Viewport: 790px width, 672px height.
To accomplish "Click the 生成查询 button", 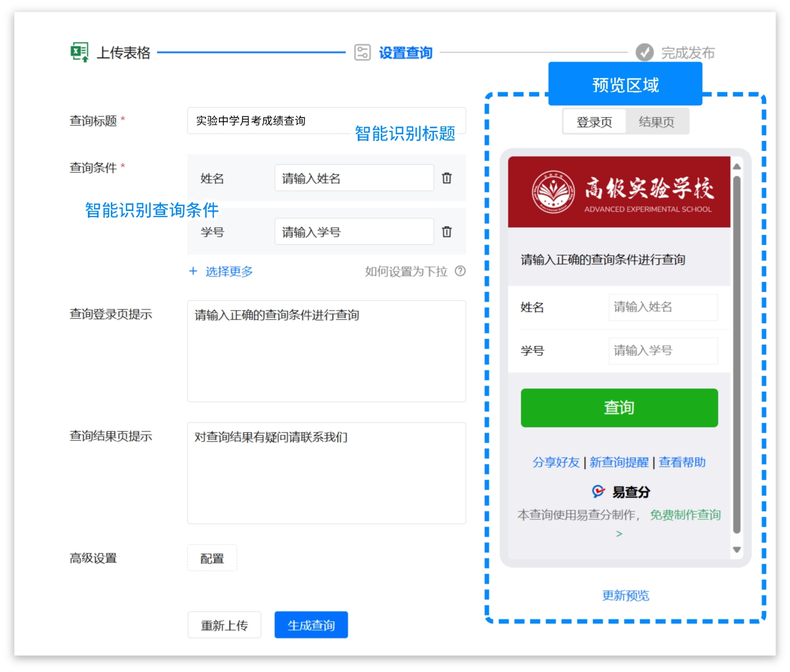I will click(311, 625).
